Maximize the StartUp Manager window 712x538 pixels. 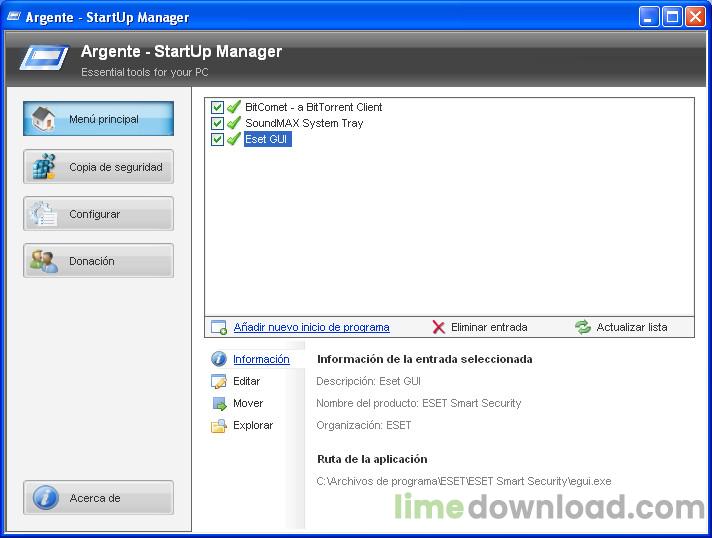672,17
